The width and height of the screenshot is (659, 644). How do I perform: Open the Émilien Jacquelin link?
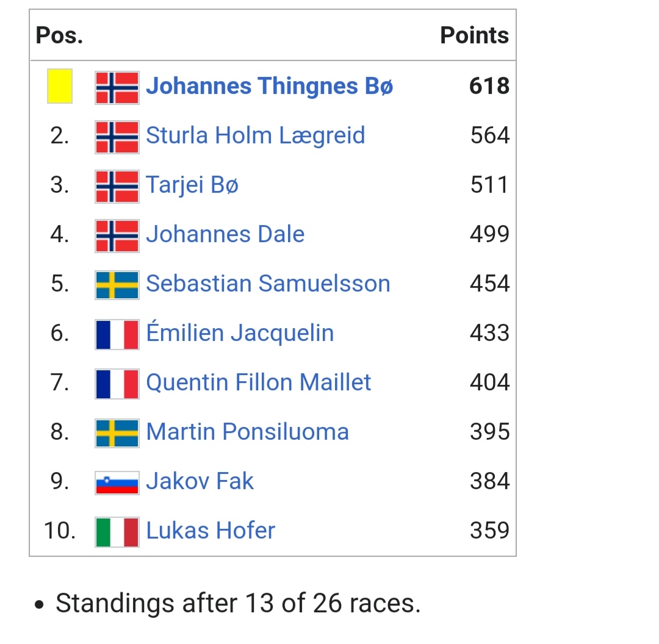(240, 333)
